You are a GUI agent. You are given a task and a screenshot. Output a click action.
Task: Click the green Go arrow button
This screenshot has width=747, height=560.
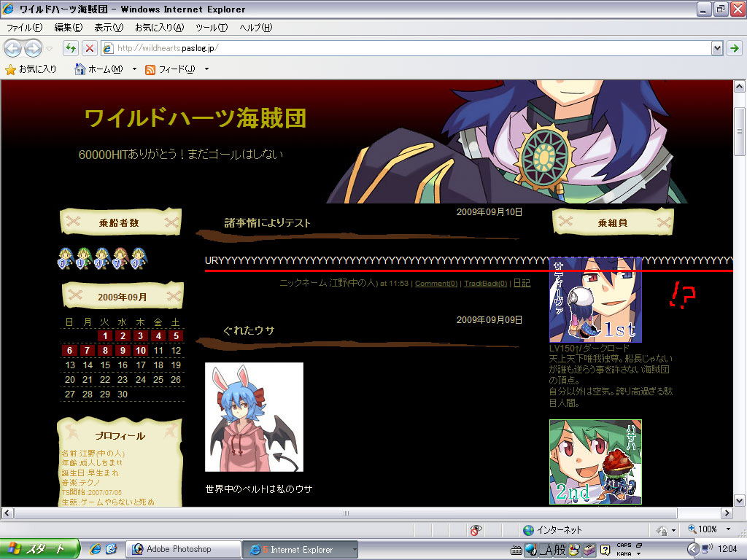[734, 47]
